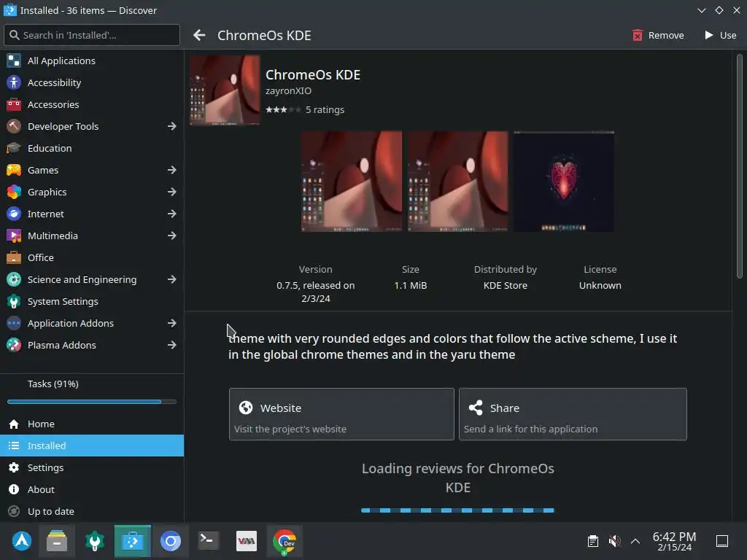
Task: Click the Show Desktop button in the taskbar
Action: pyautogui.click(x=722, y=541)
